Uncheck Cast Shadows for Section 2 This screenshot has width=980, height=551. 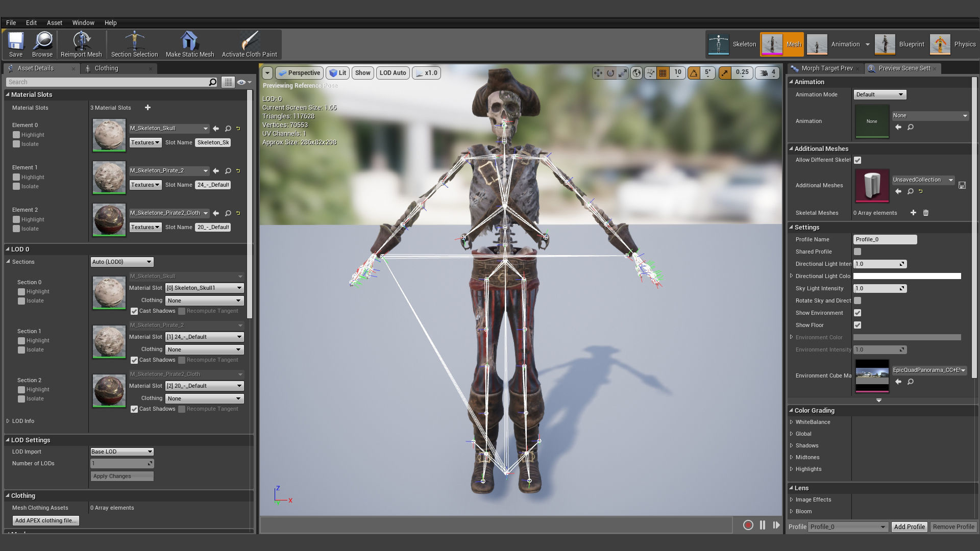pyautogui.click(x=134, y=409)
